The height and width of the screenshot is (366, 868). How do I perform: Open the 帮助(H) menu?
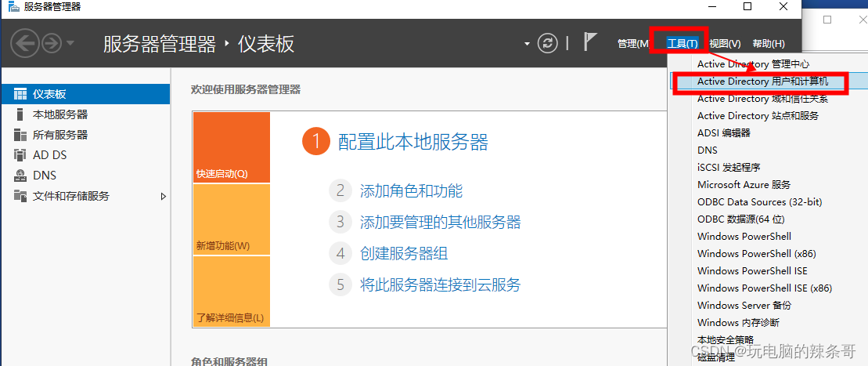[769, 44]
